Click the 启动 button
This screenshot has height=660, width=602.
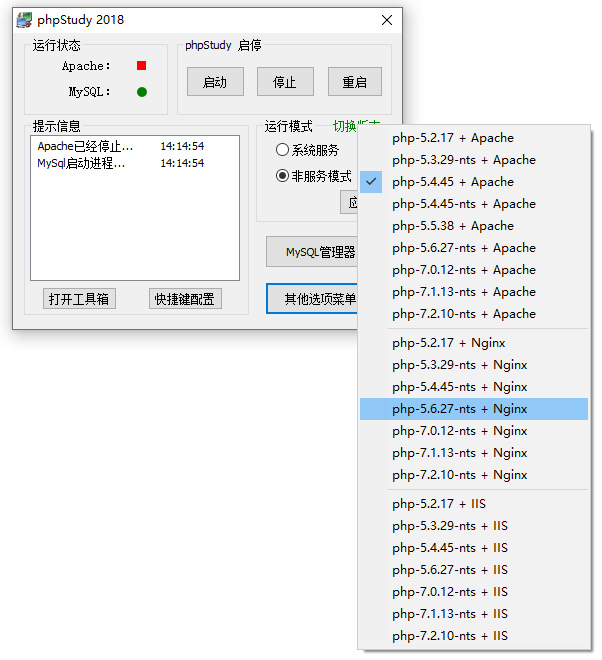pyautogui.click(x=215, y=82)
